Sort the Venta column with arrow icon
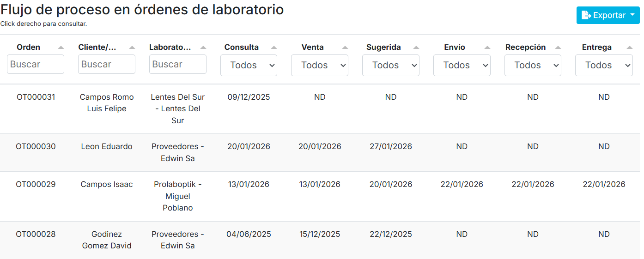 [345, 48]
